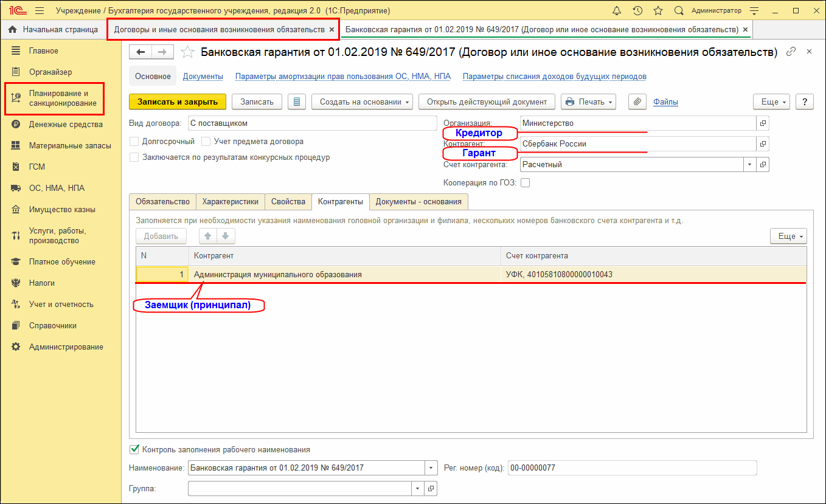
Task: Open notifications bell icon
Action: click(617, 10)
